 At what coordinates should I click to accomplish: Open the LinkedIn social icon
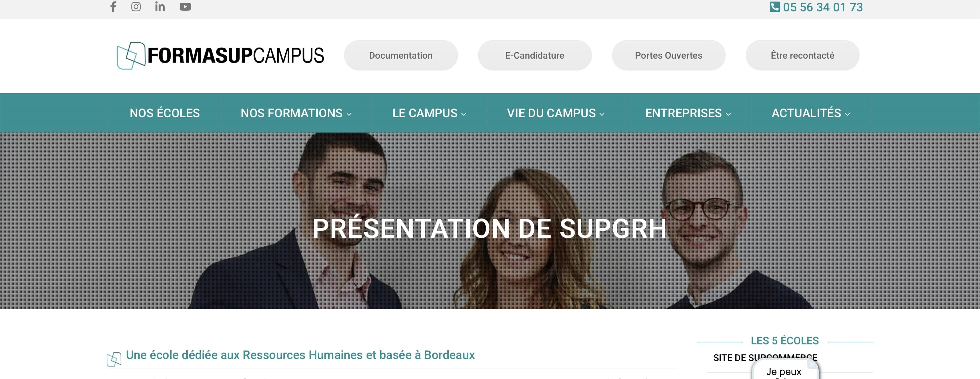pyautogui.click(x=160, y=6)
